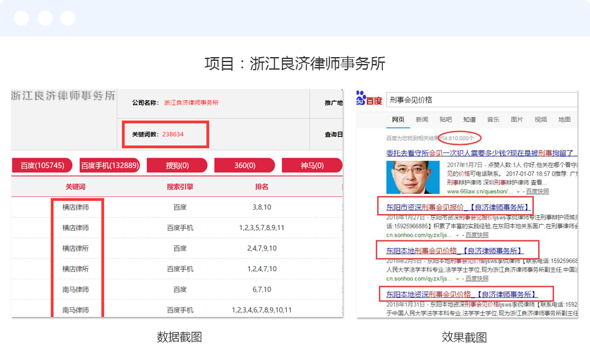This screenshot has width=590, height=364.
Task: Open result link 东阳本地刑事会见价格
Action: click(453, 250)
